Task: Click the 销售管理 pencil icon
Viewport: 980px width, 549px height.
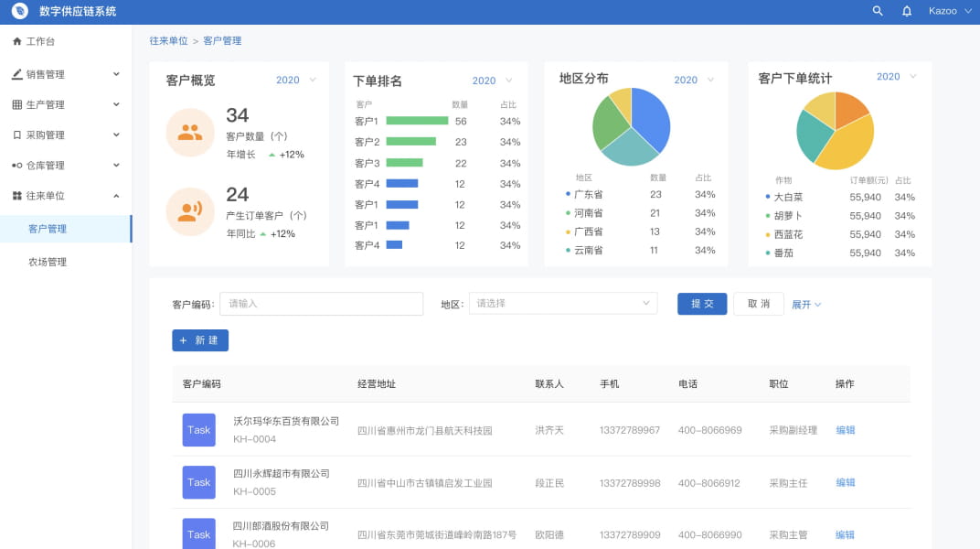Action: [16, 74]
